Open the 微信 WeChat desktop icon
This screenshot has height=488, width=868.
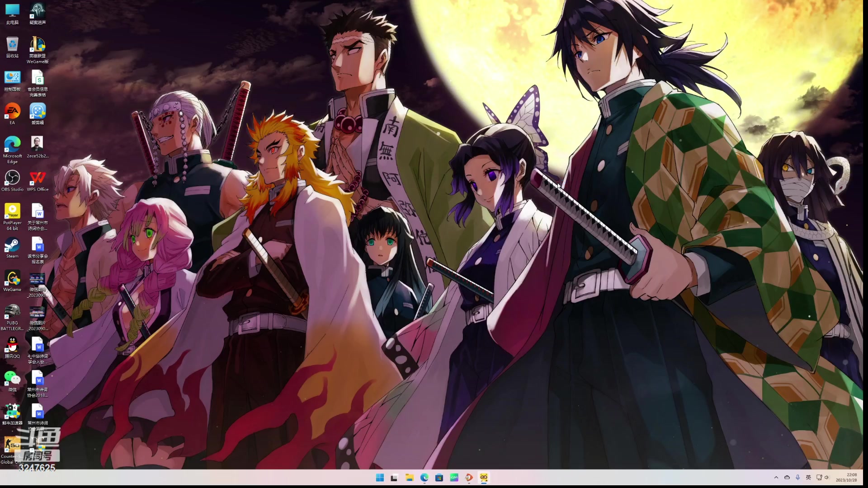point(12,381)
